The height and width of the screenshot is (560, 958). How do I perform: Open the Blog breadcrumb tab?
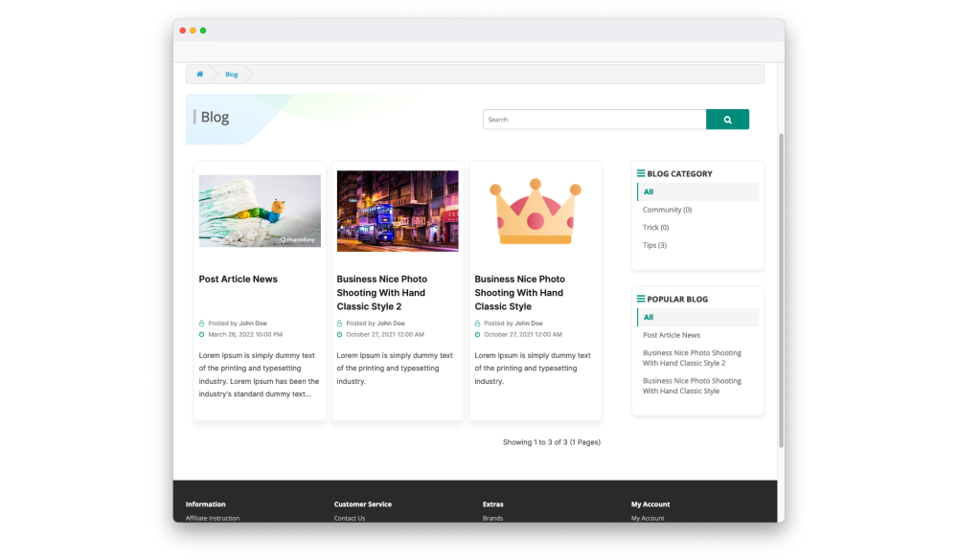[x=232, y=75]
